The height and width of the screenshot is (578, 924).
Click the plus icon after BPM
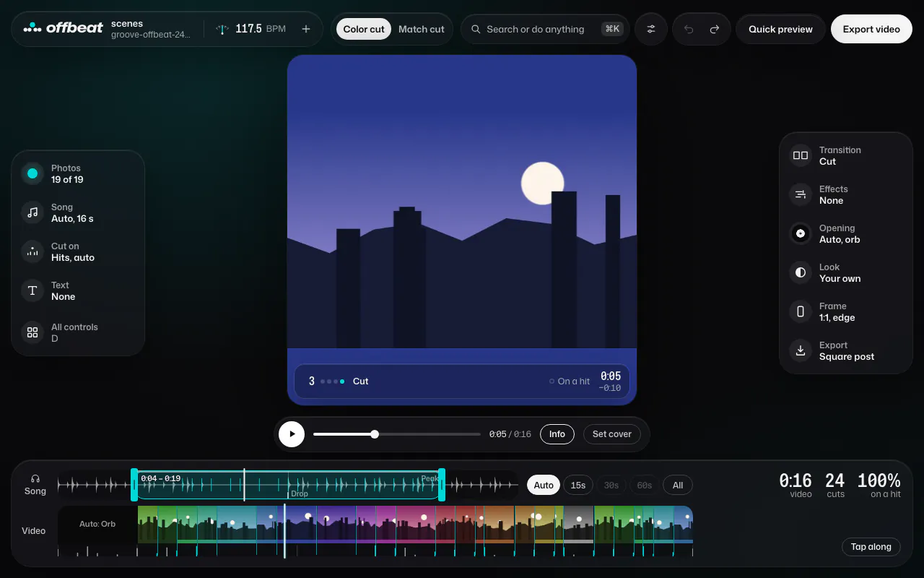click(x=306, y=29)
